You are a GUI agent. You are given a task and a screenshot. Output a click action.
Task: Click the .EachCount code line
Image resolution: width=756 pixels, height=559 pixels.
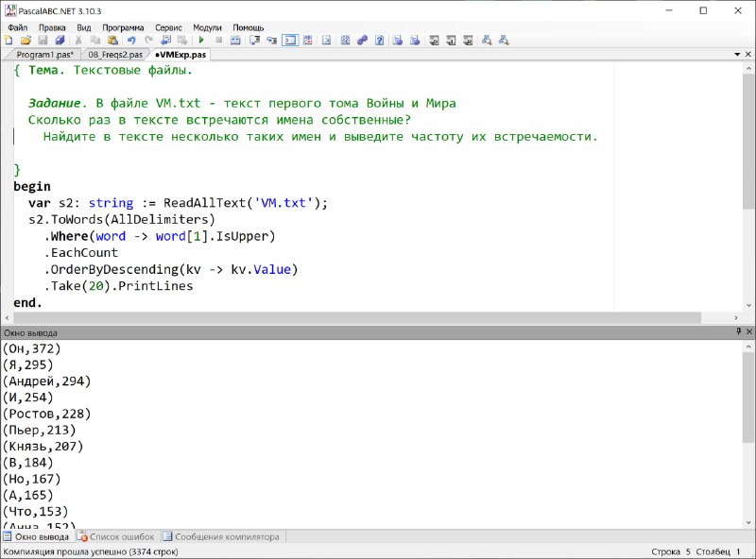point(81,253)
